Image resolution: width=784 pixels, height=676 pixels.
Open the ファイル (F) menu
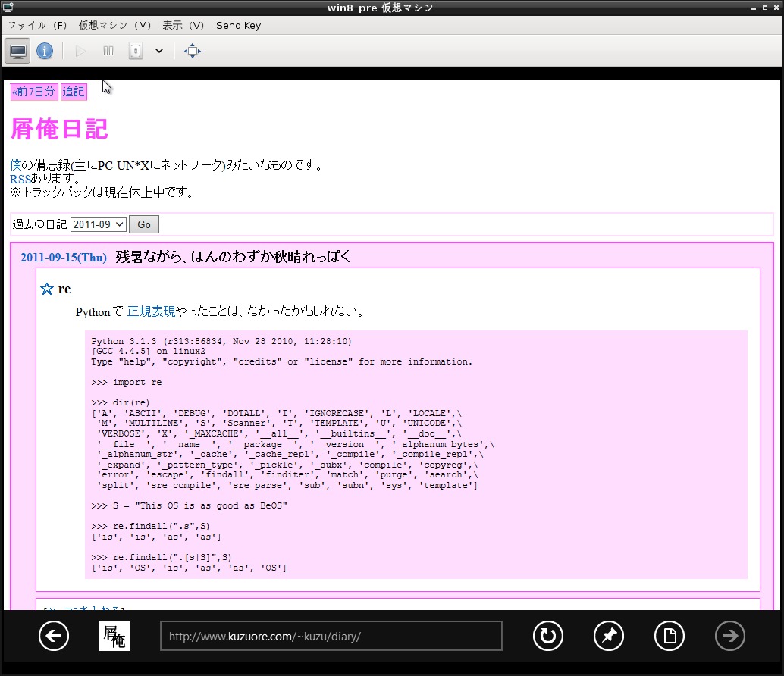click(x=37, y=26)
